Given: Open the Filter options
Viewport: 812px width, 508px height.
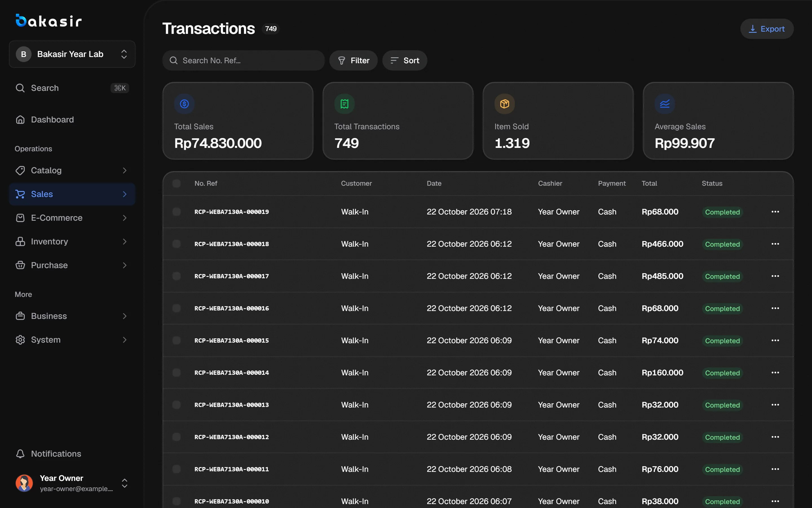Looking at the screenshot, I should tap(353, 60).
